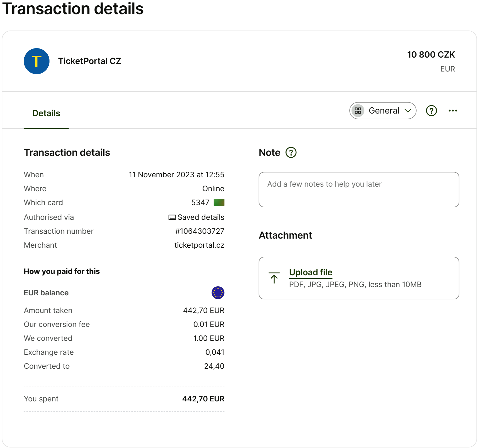Click the 10 800 CZK amount
The height and width of the screenshot is (448, 480).
pos(431,55)
